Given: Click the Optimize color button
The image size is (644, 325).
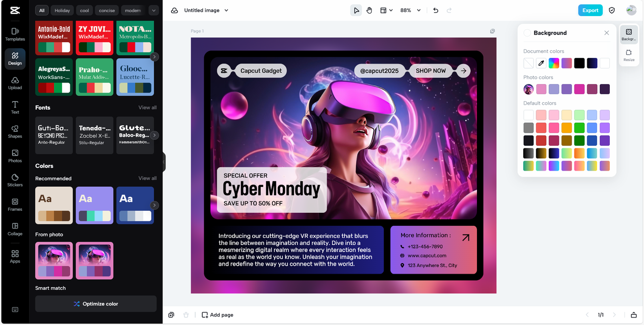Looking at the screenshot, I should click(96, 304).
